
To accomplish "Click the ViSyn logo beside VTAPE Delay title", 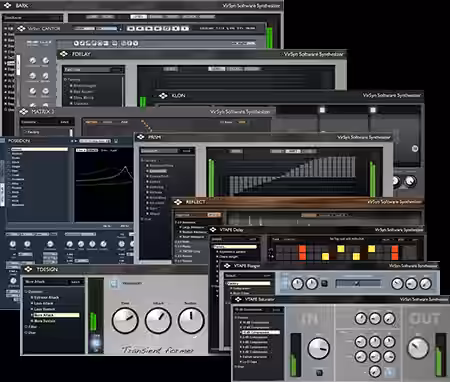I will click(213, 229).
